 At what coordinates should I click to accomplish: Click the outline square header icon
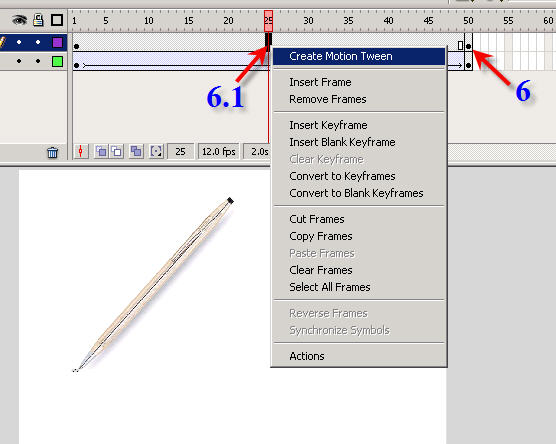pos(57,20)
